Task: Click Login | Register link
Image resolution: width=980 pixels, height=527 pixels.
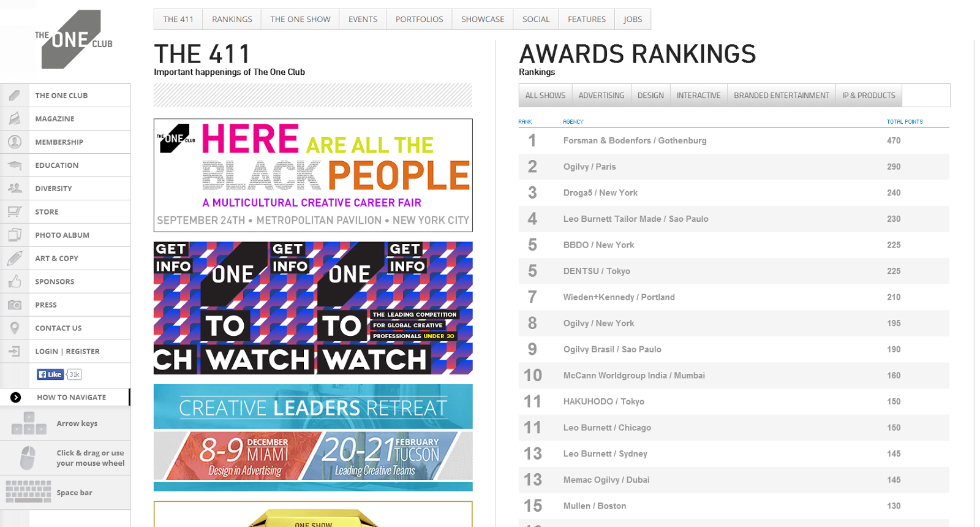Action: (x=67, y=352)
